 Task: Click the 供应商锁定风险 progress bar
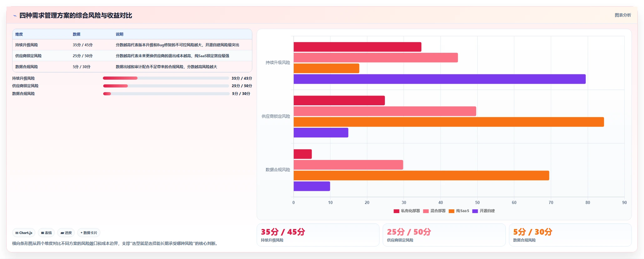coord(166,86)
